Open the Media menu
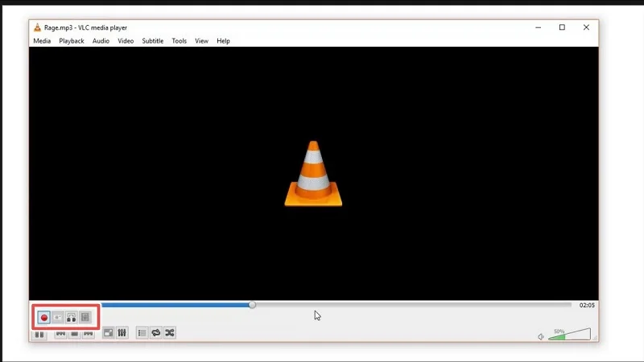The width and height of the screenshot is (644, 362). tap(42, 41)
